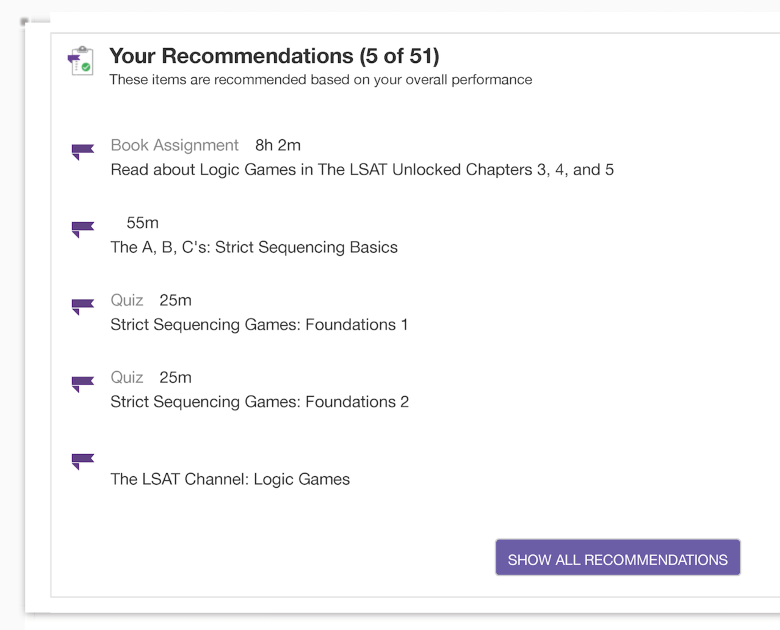
Task: Click the 55m duration text
Action: coord(143,223)
